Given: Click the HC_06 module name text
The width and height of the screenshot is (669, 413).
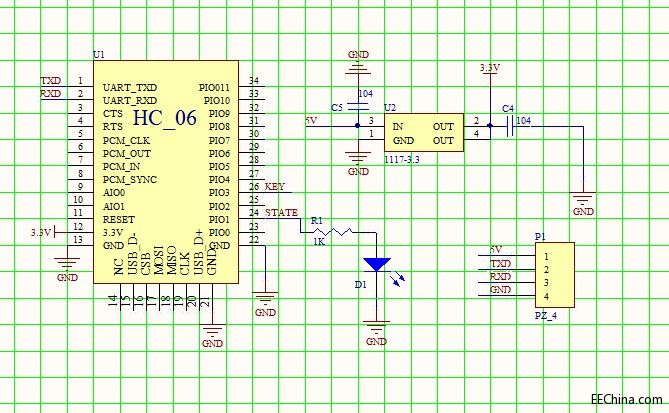Looking at the screenshot, I should pyautogui.click(x=165, y=117).
